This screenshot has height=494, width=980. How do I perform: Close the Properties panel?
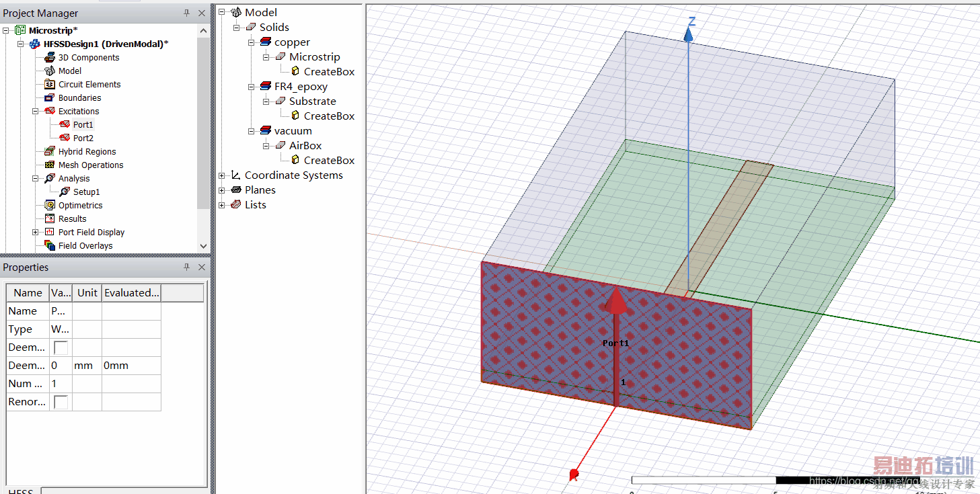202,267
